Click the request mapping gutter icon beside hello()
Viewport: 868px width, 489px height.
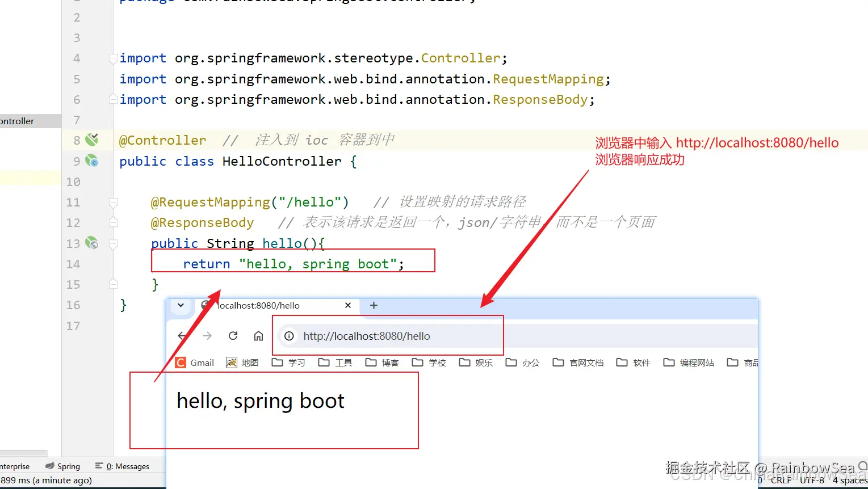click(x=91, y=243)
